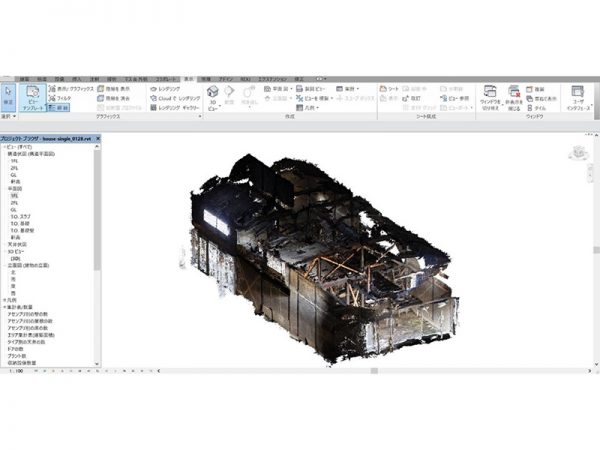Collapse 立面図 (建物の立面) node

coord(5,265)
